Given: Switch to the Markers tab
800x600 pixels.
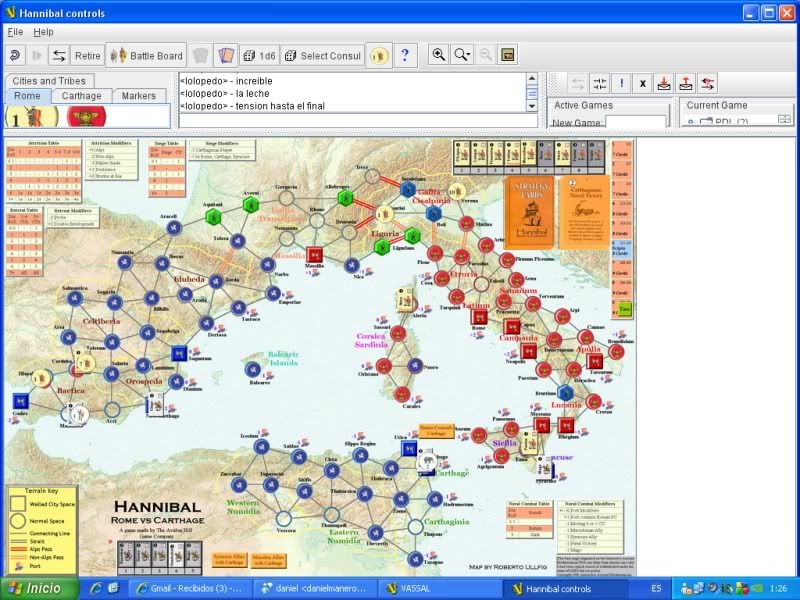Looking at the screenshot, I should tap(139, 95).
